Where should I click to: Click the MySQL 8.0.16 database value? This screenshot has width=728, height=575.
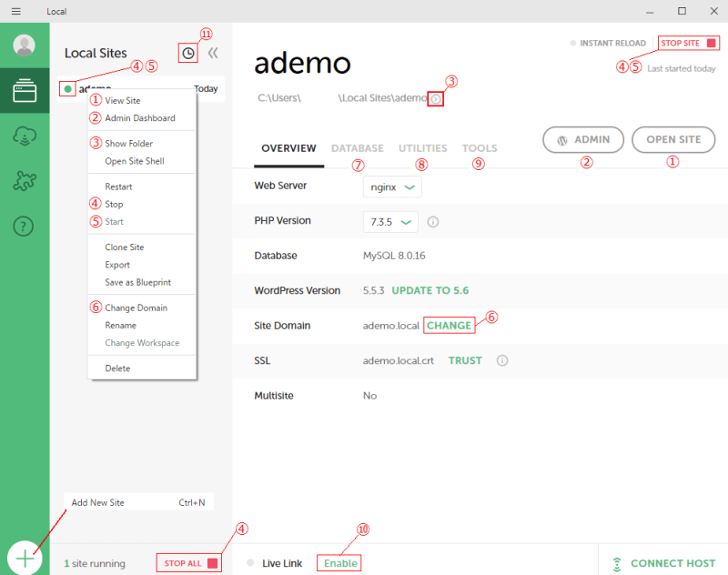click(x=394, y=256)
